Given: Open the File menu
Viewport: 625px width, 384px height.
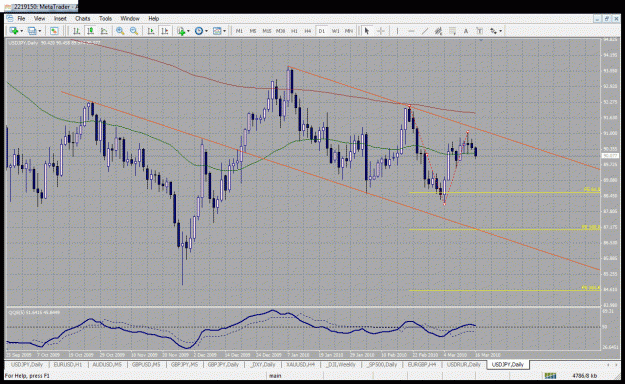Looking at the screenshot, I should point(21,18).
